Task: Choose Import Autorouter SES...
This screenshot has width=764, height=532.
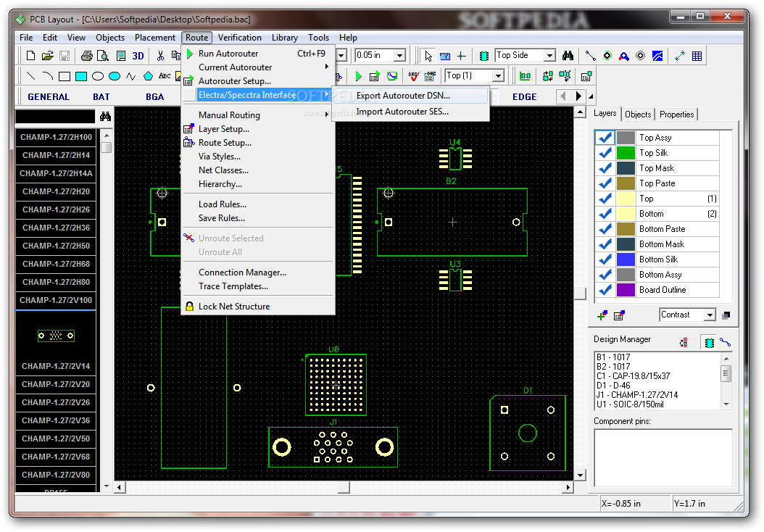Action: click(410, 112)
